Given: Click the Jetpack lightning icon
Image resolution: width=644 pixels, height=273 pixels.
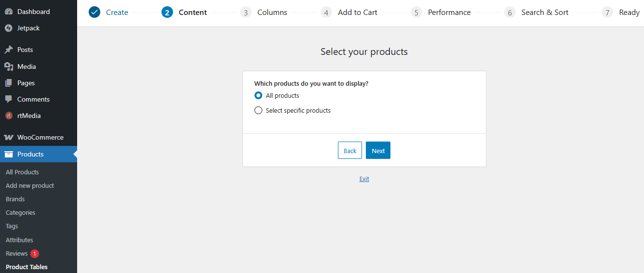Looking at the screenshot, I should click(x=9, y=28).
